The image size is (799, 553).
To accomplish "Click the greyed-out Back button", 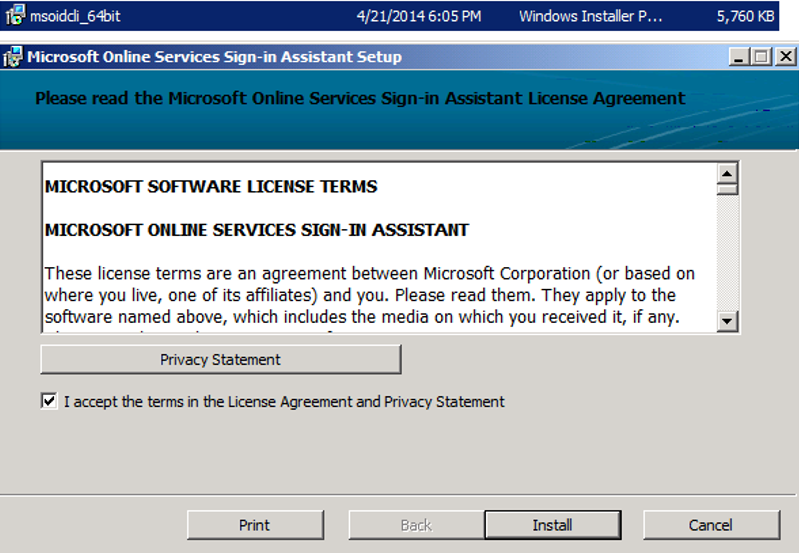I will pos(416,525).
